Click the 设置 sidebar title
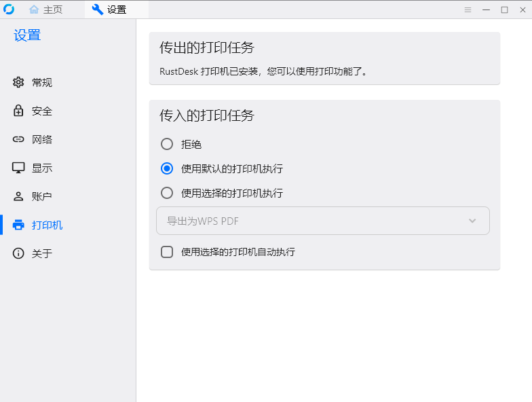 [27, 35]
